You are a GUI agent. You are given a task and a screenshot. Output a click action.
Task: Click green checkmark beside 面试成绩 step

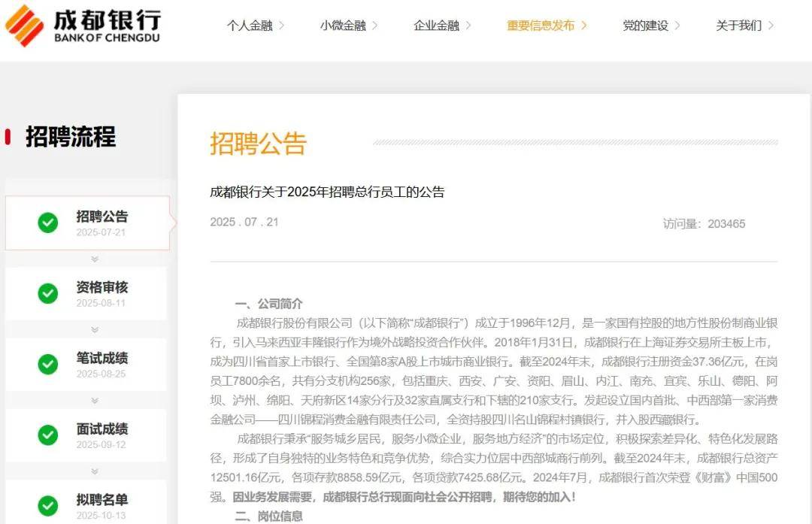pyautogui.click(x=48, y=435)
